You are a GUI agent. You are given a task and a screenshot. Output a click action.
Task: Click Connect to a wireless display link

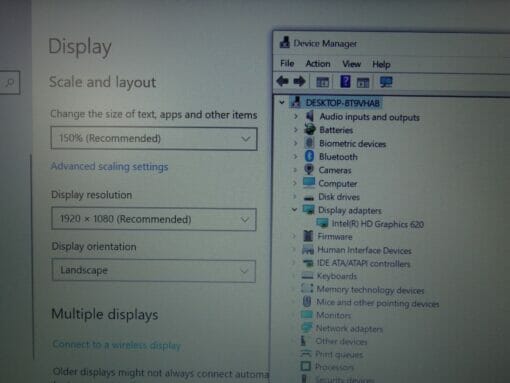(x=116, y=345)
